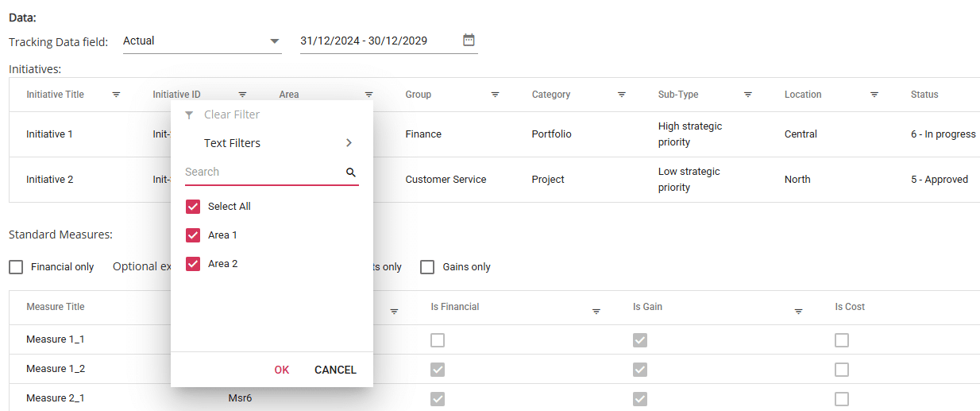980x411 pixels.
Task: Uncheck the Select All checkbox
Action: (x=192, y=207)
